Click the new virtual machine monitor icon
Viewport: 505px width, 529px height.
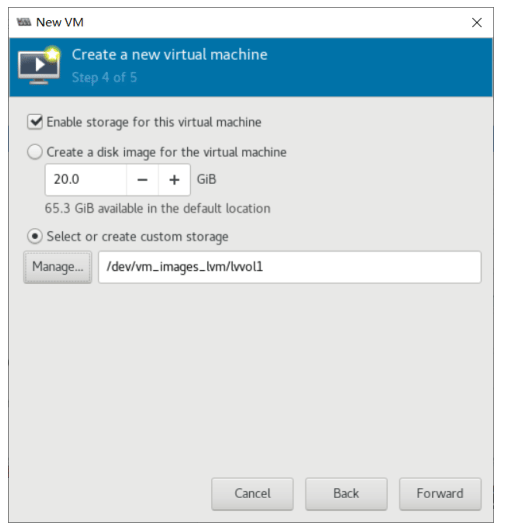point(39,65)
